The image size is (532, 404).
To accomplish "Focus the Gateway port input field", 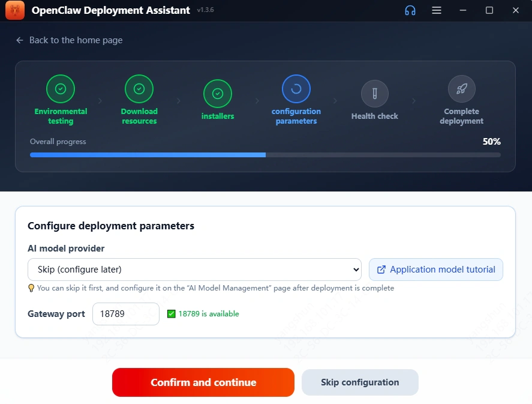I will point(126,314).
